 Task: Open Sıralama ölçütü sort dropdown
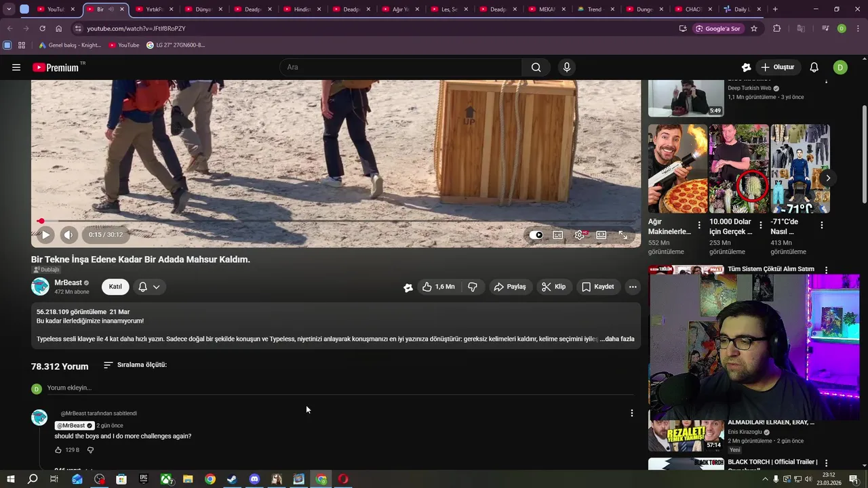point(135,365)
